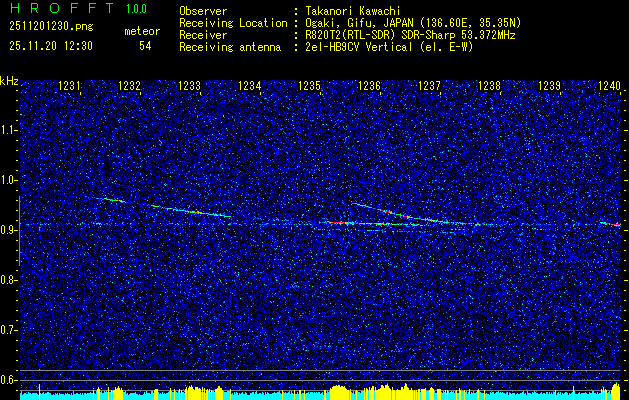Click the filename 2511201230.png
The image size is (629, 400).
tap(51, 27)
